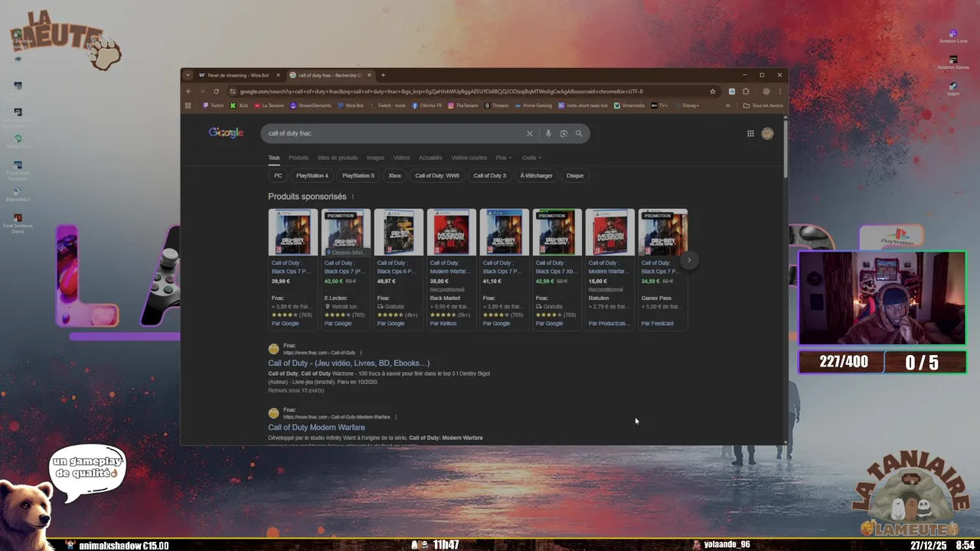Open the Fnac Black Ops 6 49,97 € product
980x551 pixels.
398,269
